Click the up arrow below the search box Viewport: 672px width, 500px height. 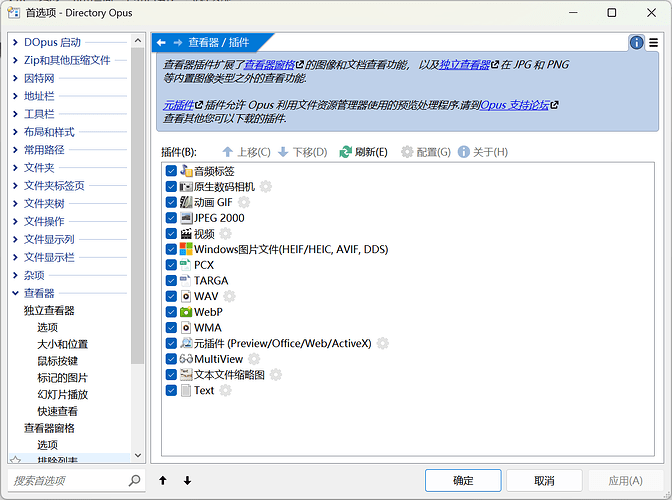tap(163, 481)
